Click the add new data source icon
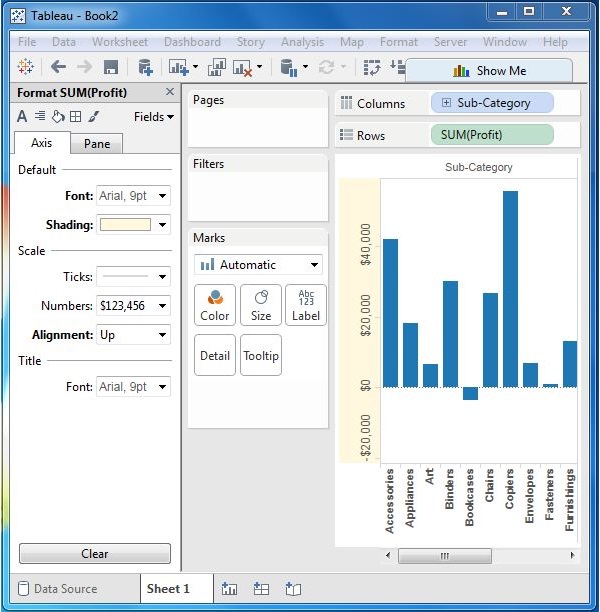The image size is (600, 612). (x=145, y=67)
